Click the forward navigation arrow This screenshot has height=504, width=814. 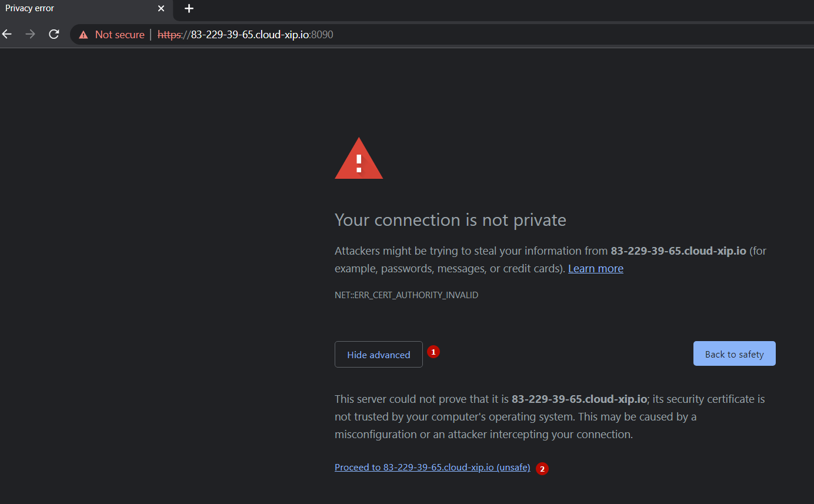30,34
